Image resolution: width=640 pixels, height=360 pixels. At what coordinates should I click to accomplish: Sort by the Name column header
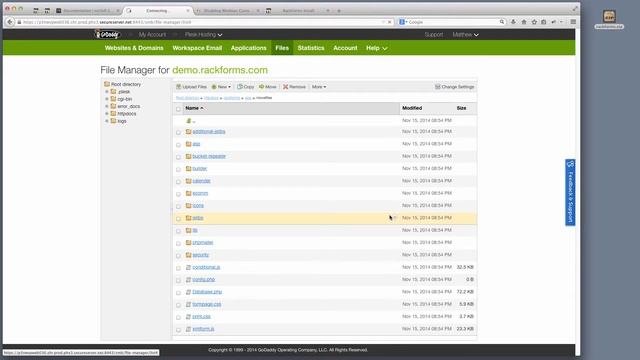[194, 108]
